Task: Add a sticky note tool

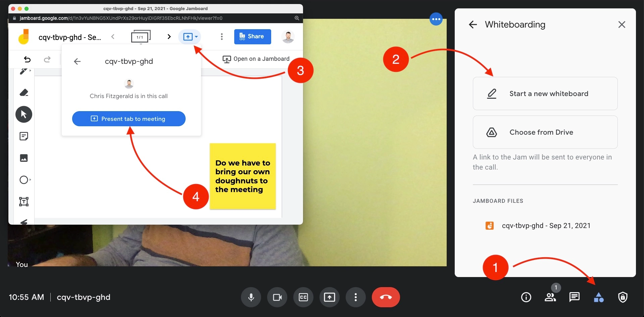Action: tap(24, 136)
